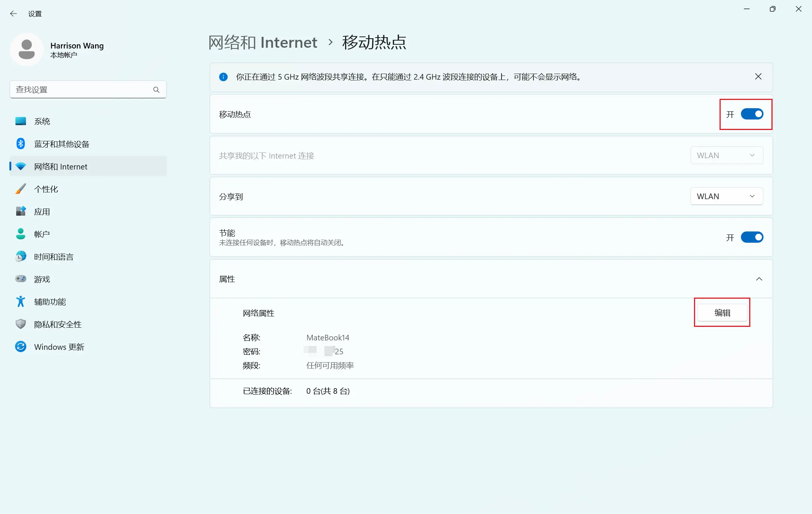Open the 分享到 WLAN dropdown
This screenshot has width=812, height=514.
tap(727, 197)
